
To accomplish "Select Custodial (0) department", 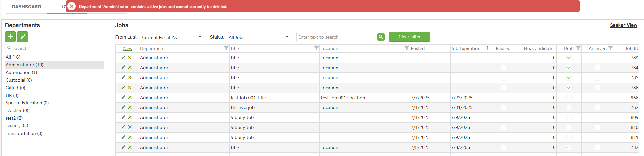I will (x=19, y=80).
